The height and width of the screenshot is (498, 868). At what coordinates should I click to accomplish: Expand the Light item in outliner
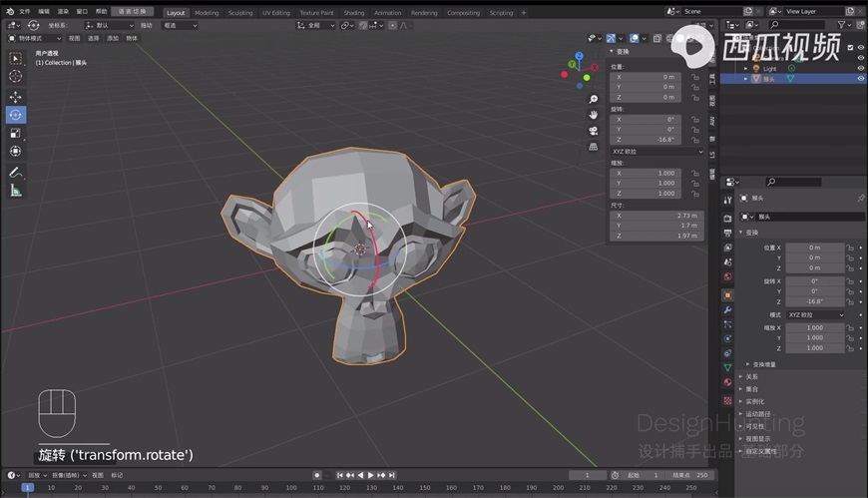coord(745,68)
